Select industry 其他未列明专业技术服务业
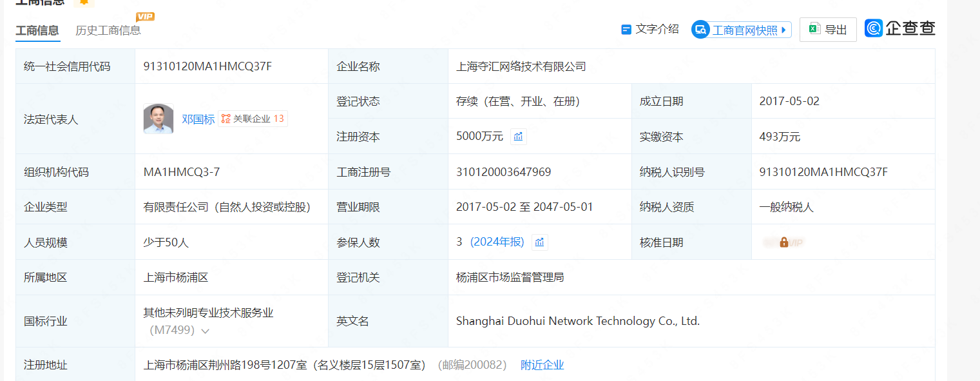 [x=208, y=313]
